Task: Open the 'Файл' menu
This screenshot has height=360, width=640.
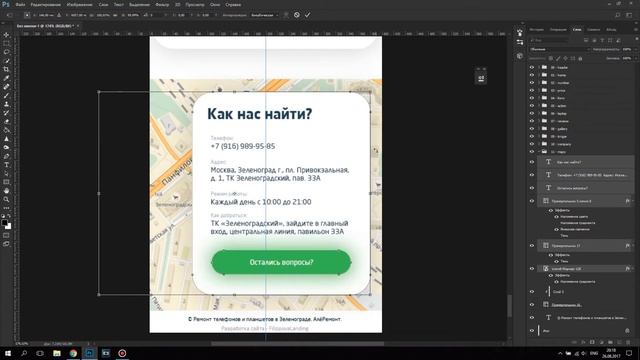Action: pos(20,4)
